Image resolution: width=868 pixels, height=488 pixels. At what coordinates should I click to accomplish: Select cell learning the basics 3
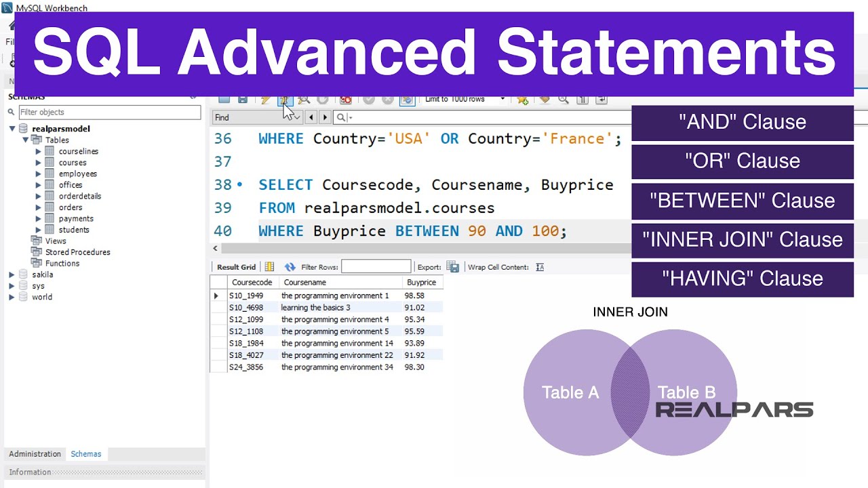pyautogui.click(x=340, y=308)
